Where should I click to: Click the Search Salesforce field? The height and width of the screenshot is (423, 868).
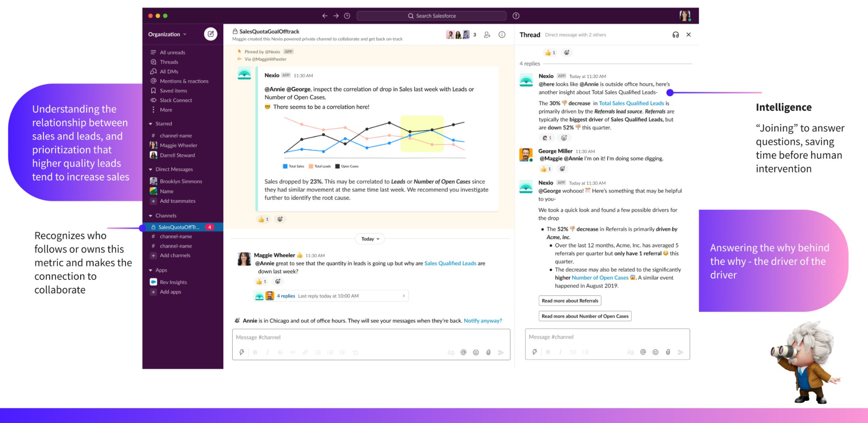click(431, 16)
